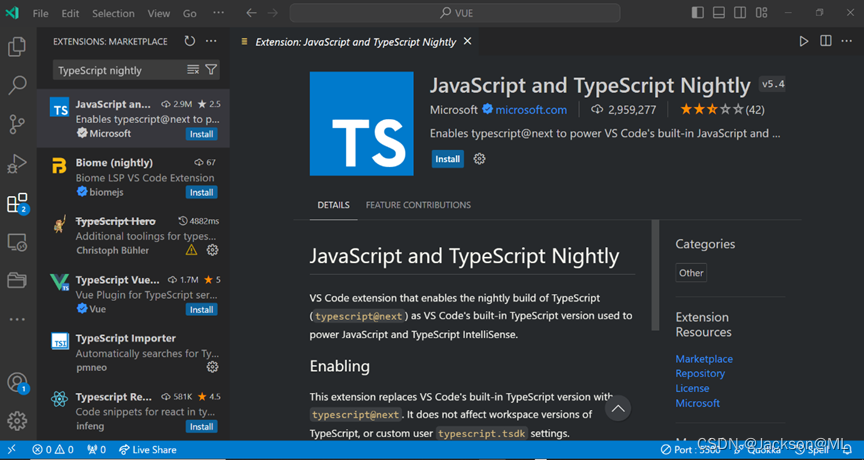
Task: Open the Go menu
Action: pyautogui.click(x=190, y=13)
